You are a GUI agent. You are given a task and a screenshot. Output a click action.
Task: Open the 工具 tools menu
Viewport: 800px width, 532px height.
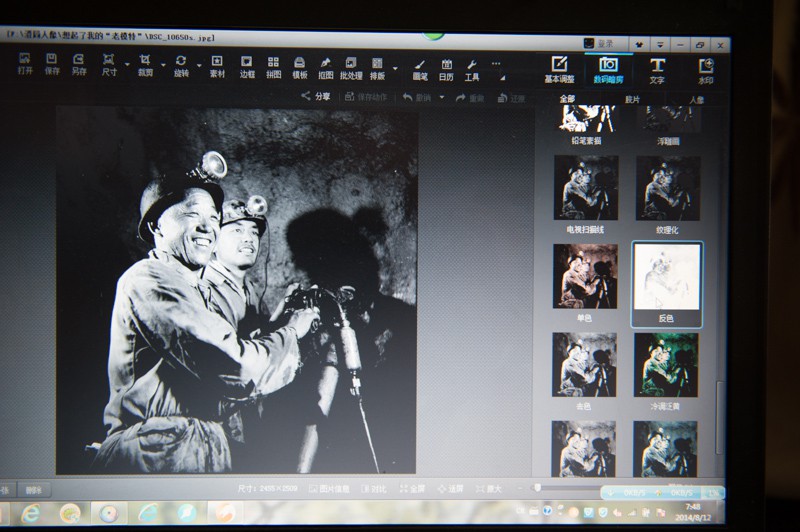coord(471,70)
